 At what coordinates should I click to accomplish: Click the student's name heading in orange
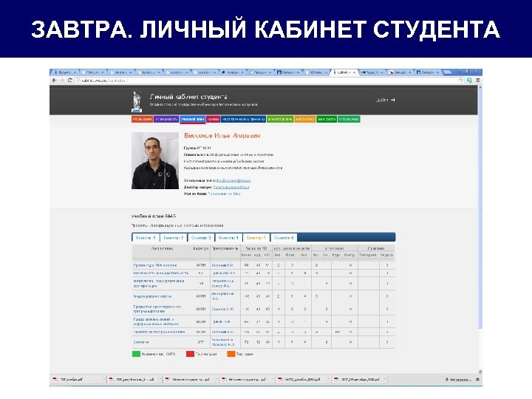pyautogui.click(x=222, y=136)
